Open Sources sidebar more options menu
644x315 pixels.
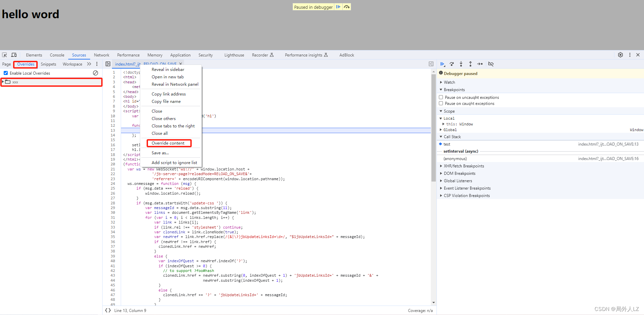[97, 64]
